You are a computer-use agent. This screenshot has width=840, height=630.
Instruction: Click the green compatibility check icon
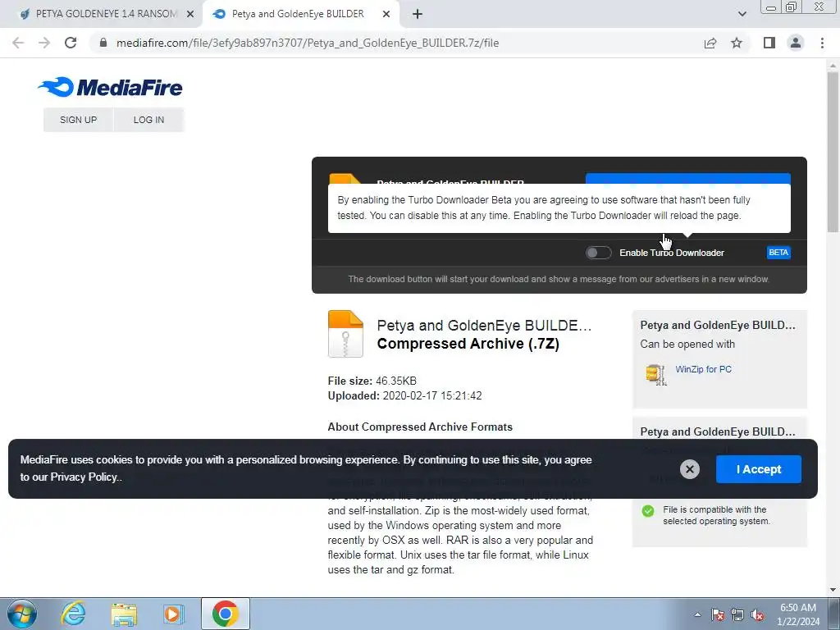648,511
